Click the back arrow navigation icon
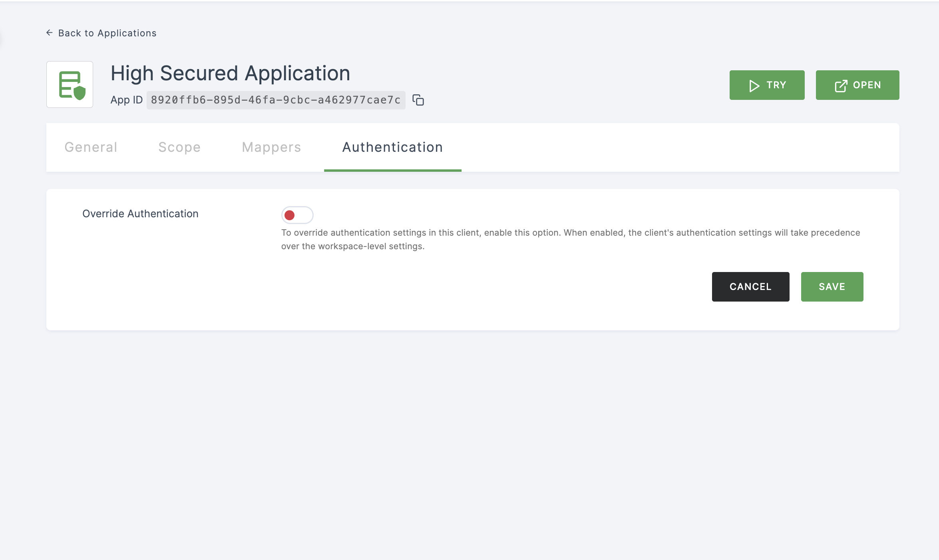The height and width of the screenshot is (560, 939). [50, 32]
